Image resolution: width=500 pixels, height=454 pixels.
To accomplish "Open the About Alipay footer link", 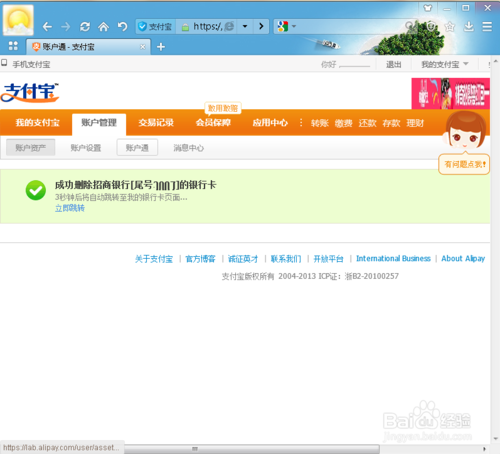I will click(x=463, y=258).
